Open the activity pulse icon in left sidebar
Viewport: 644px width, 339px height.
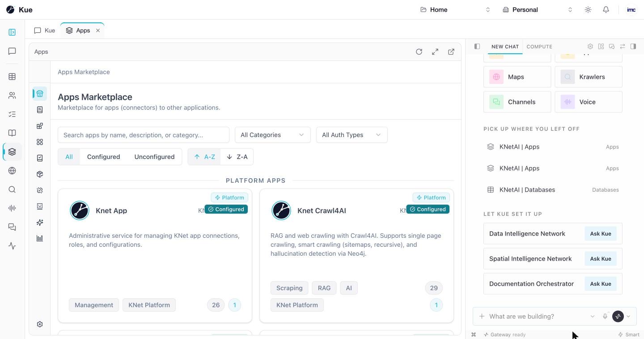[x=12, y=246]
